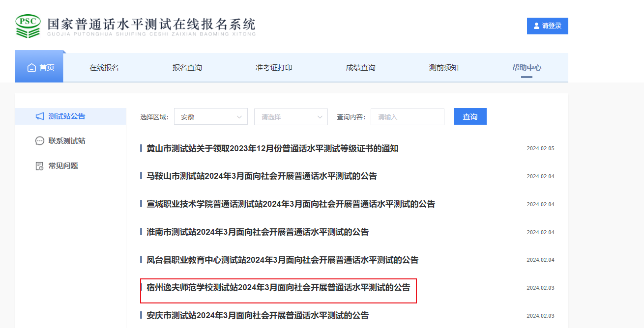Viewport: 644px width, 328px height.
Task: Open the 帮助中心 menu item
Action: point(527,68)
